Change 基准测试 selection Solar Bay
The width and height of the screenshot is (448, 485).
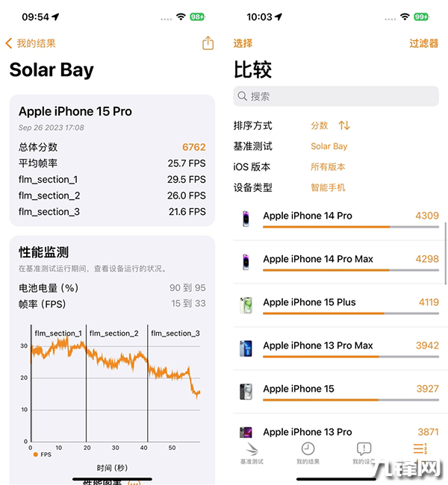pos(329,146)
